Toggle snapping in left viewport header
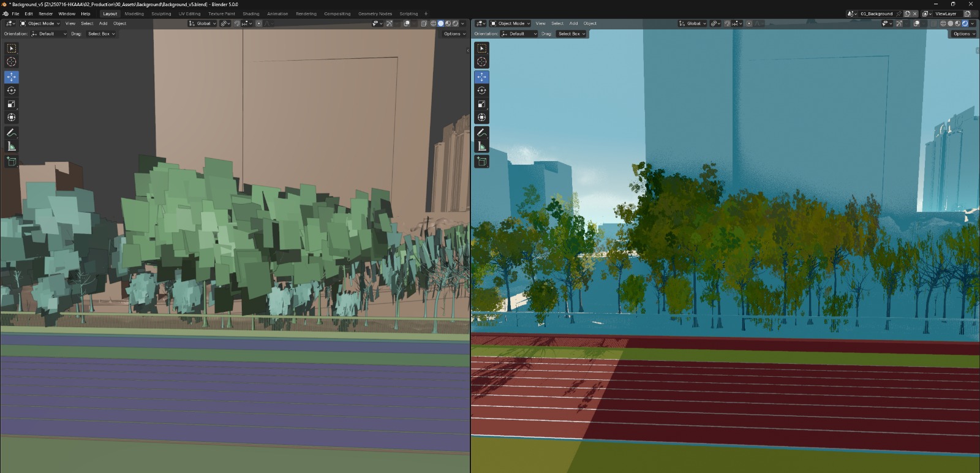980x473 pixels. click(x=237, y=23)
